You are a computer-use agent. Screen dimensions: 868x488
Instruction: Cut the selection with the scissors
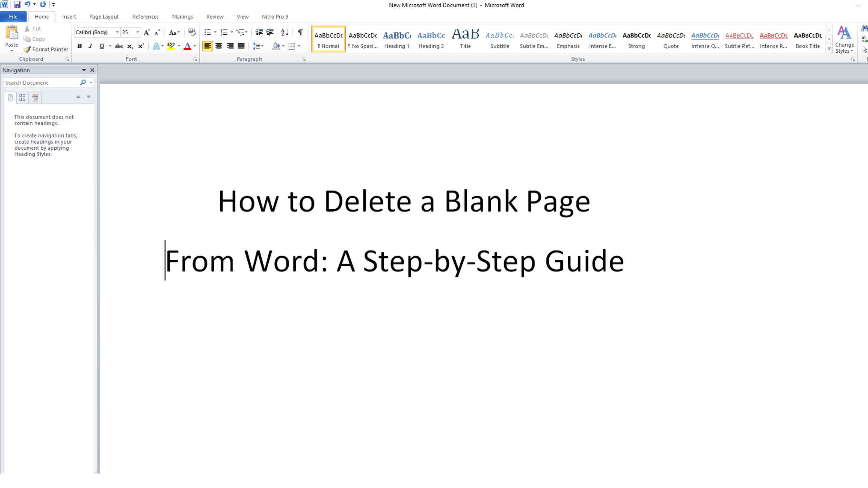pyautogui.click(x=33, y=29)
